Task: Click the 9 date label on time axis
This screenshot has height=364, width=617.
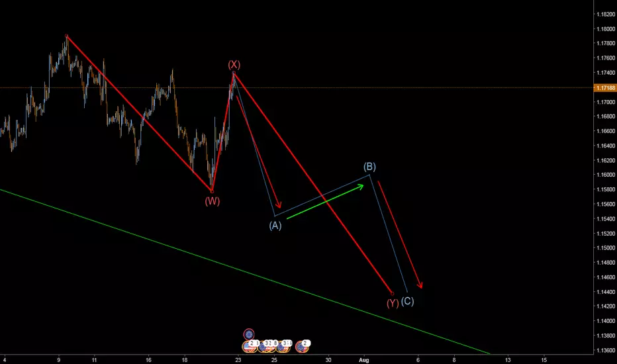Action: [x=59, y=360]
